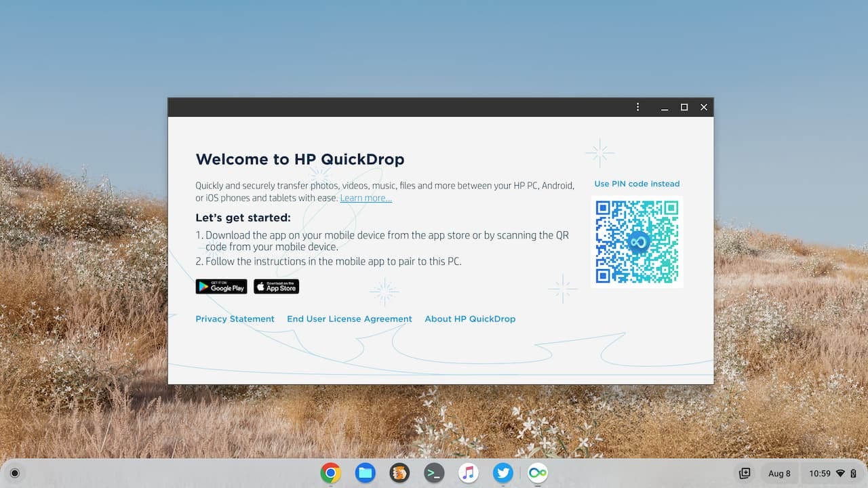The width and height of the screenshot is (868, 488).
Task: Open the tote holding-space icon in the shelf
Action: (745, 473)
